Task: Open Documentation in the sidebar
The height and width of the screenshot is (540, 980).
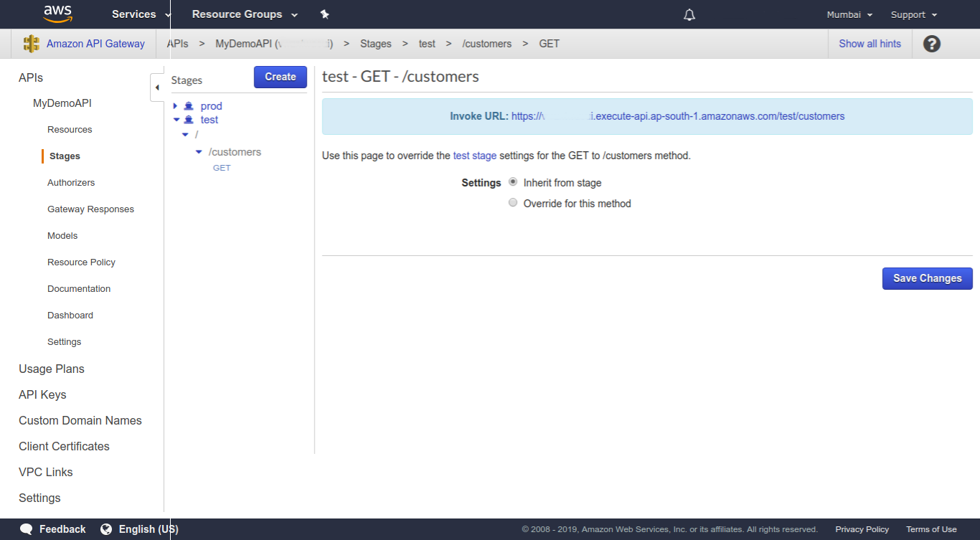Action: 79,289
